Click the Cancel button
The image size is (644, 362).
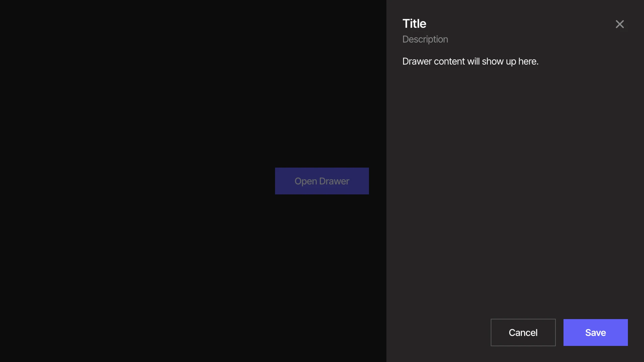pos(523,333)
